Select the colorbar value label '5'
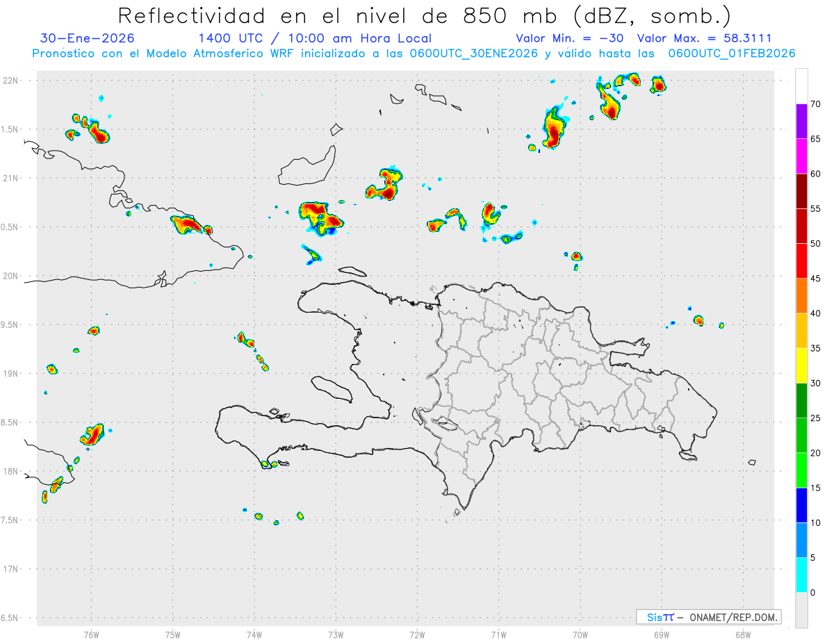The height and width of the screenshot is (644, 834). [x=814, y=558]
